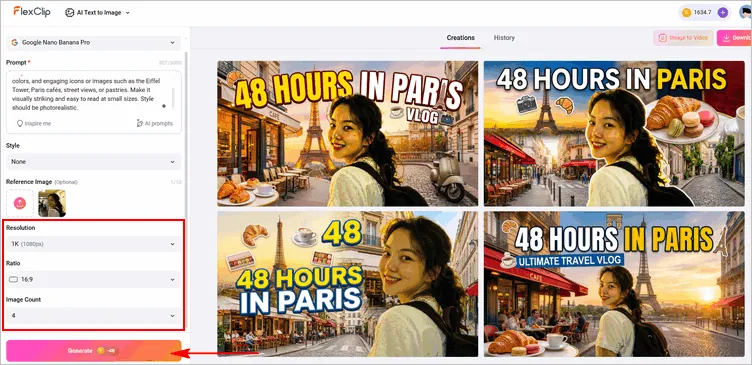Image resolution: width=752 pixels, height=365 pixels.
Task: Click the FlexClip logo
Action: (x=32, y=11)
